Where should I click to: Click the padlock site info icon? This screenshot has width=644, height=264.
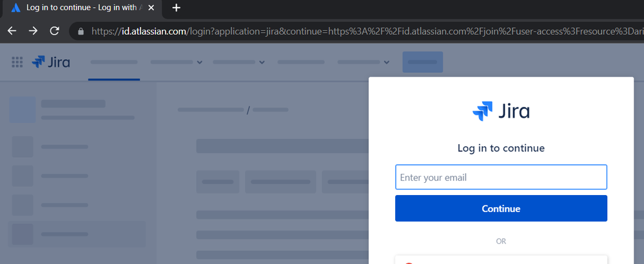pyautogui.click(x=81, y=31)
